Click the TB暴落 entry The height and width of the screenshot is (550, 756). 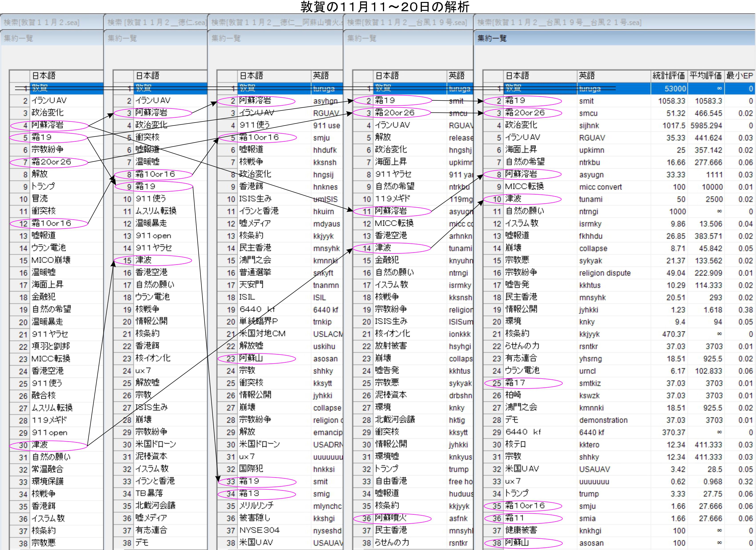pos(149,493)
